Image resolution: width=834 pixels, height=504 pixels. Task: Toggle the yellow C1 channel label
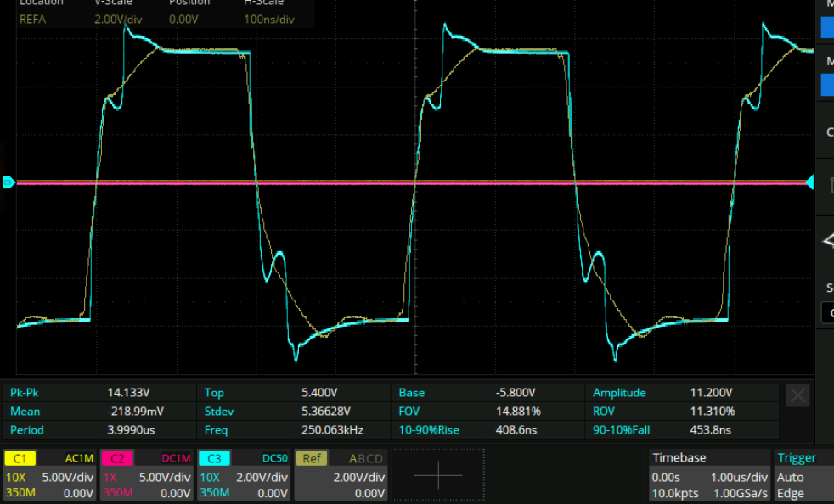click(x=20, y=458)
